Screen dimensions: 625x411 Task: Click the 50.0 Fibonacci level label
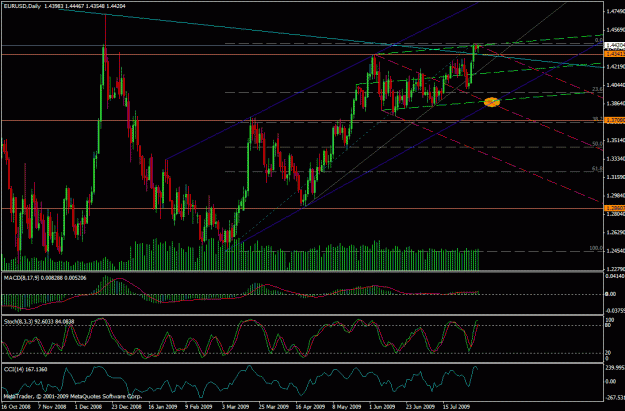point(597,144)
